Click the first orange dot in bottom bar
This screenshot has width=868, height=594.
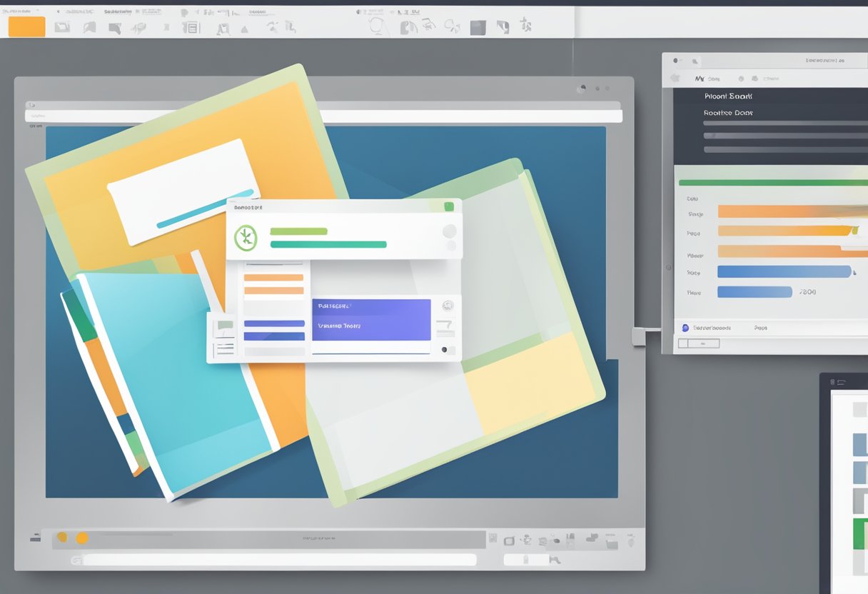pos(62,538)
